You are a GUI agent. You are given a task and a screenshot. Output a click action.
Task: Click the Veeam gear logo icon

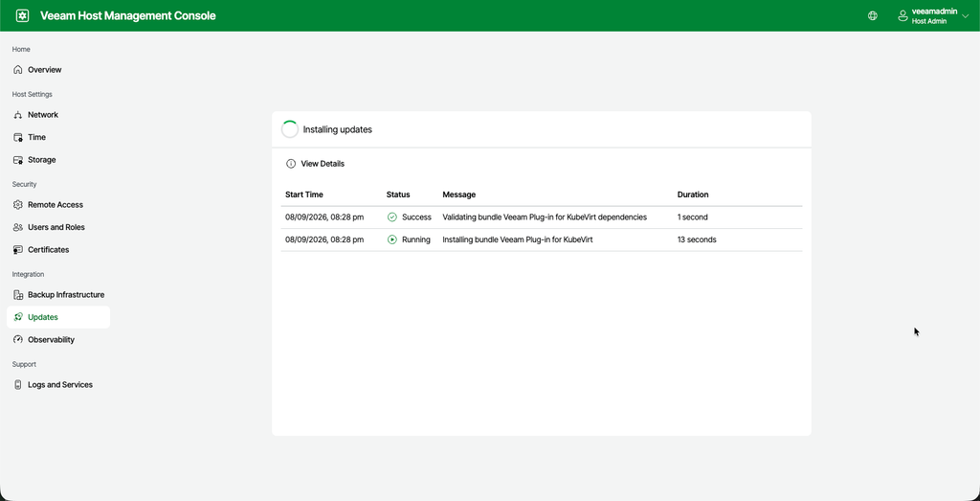(23, 15)
